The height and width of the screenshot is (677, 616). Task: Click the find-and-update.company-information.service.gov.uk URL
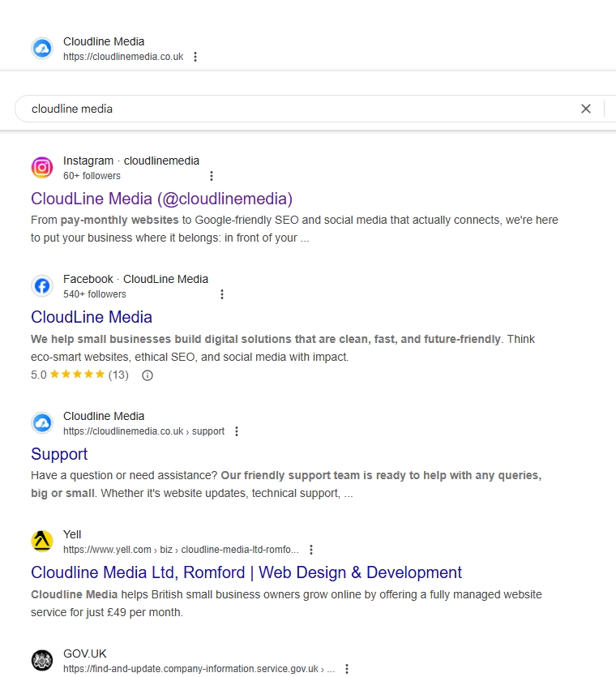(x=199, y=669)
